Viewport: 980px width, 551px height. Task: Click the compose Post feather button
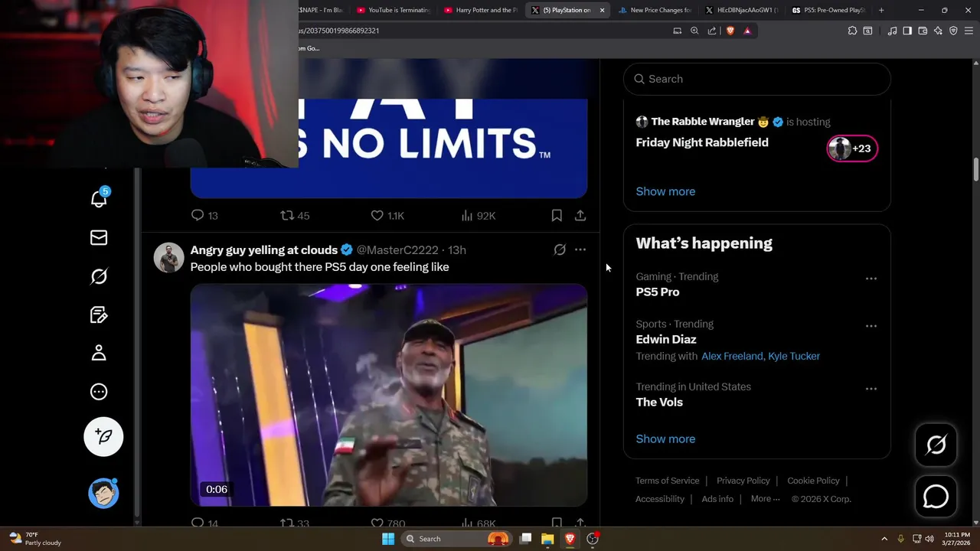103,437
